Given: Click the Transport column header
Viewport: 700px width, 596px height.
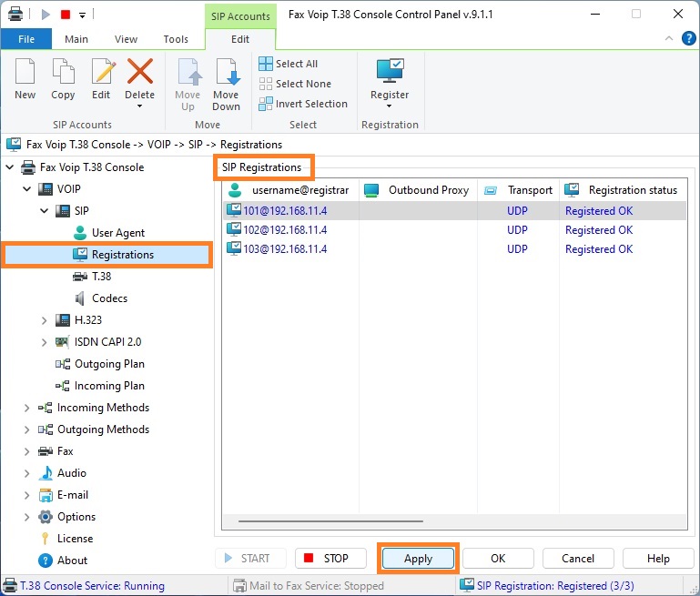Looking at the screenshot, I should click(x=518, y=190).
